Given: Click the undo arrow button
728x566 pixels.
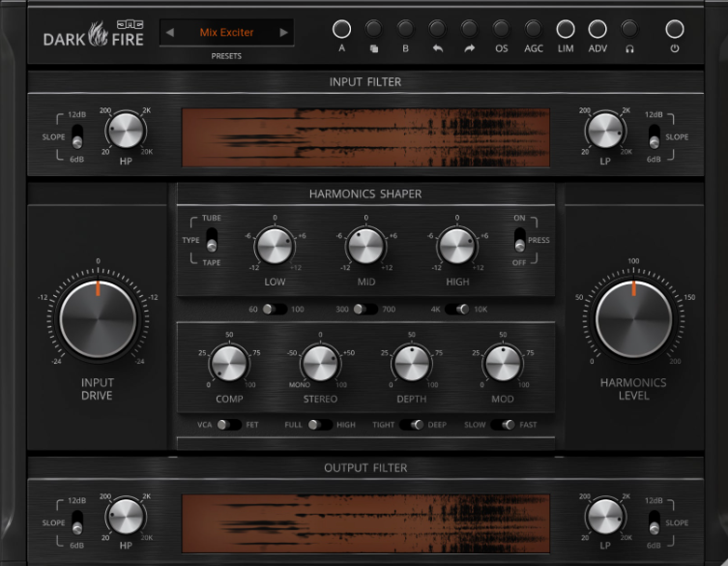Looking at the screenshot, I should point(437,29).
